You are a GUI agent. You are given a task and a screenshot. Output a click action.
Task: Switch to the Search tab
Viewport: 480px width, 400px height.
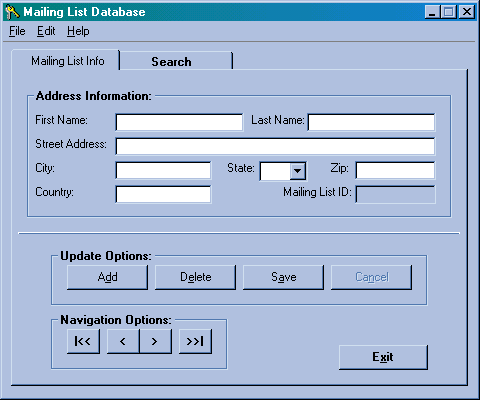pyautogui.click(x=176, y=61)
